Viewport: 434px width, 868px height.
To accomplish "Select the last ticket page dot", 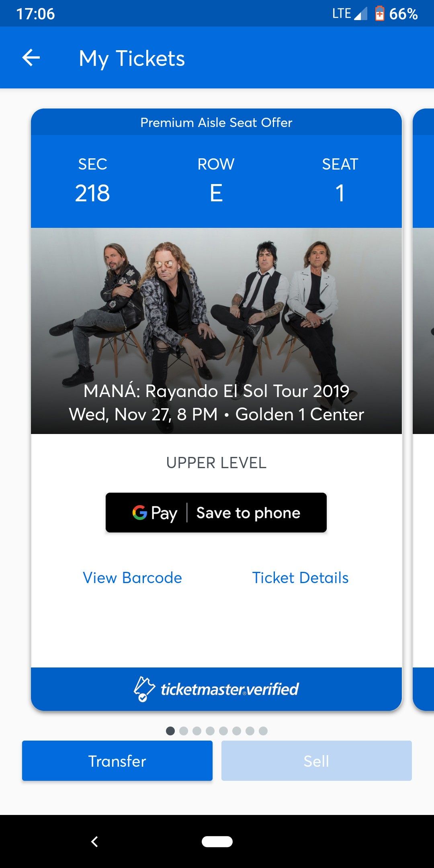I will pos(263,731).
